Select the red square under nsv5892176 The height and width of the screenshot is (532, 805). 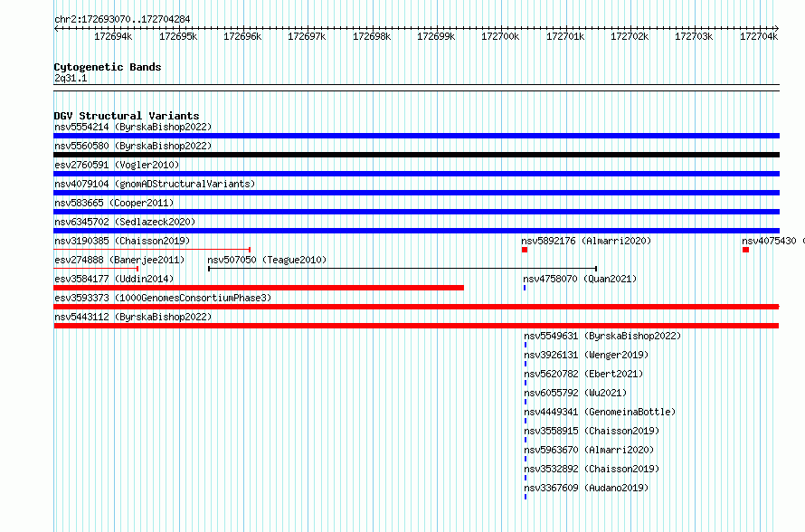coord(525,250)
